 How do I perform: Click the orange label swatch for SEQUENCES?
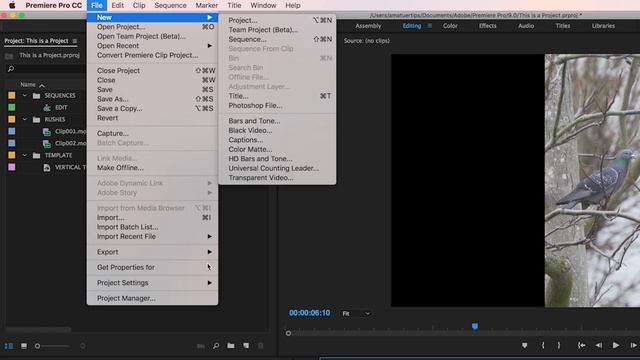[12, 96]
